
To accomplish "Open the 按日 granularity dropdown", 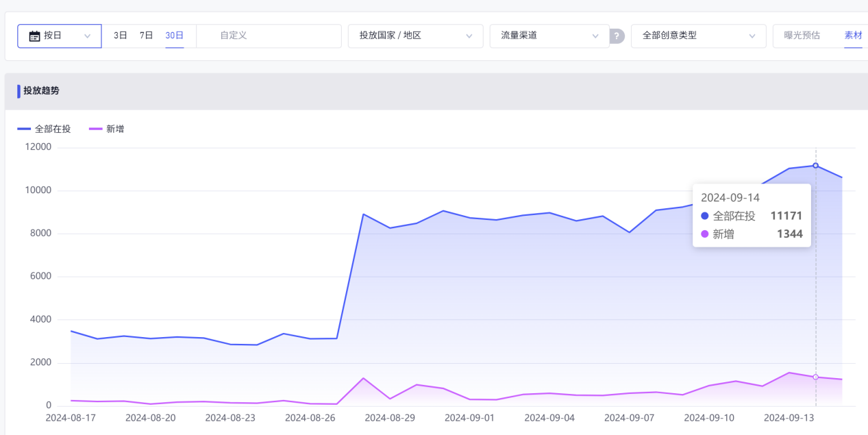I will click(60, 36).
